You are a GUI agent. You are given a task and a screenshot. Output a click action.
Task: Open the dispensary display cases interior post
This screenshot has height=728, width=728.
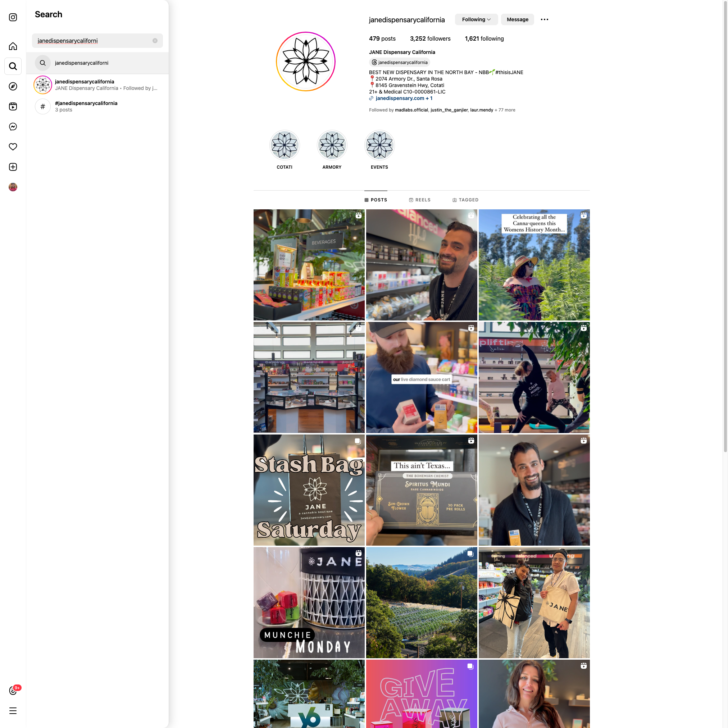[309, 377]
